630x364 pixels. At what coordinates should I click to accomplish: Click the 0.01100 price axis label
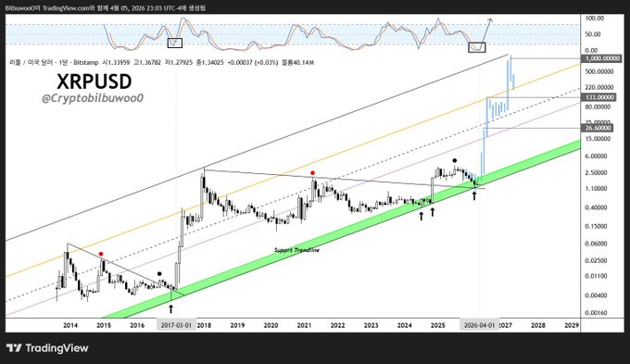pyautogui.click(x=597, y=276)
